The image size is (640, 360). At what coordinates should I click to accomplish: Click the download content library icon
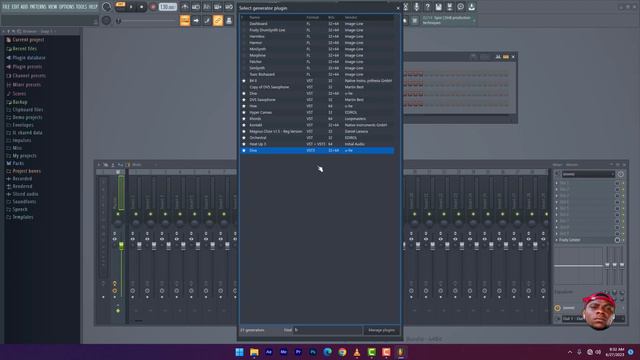pos(471,7)
